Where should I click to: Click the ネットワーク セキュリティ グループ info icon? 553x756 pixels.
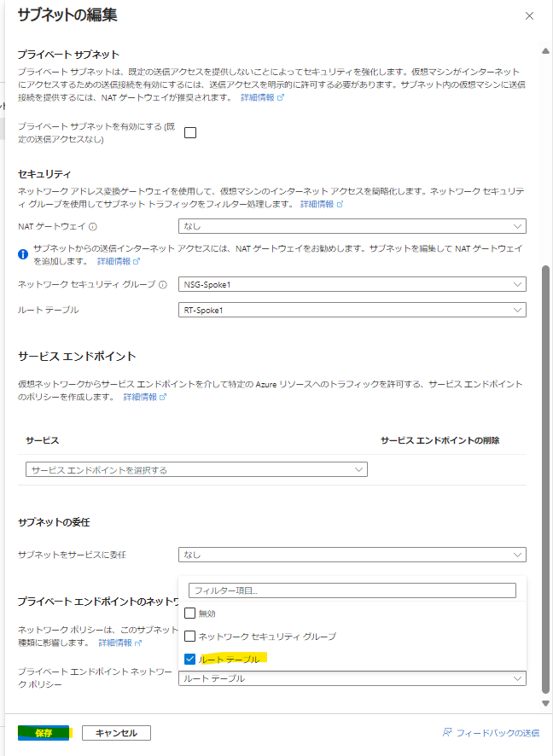point(162,284)
